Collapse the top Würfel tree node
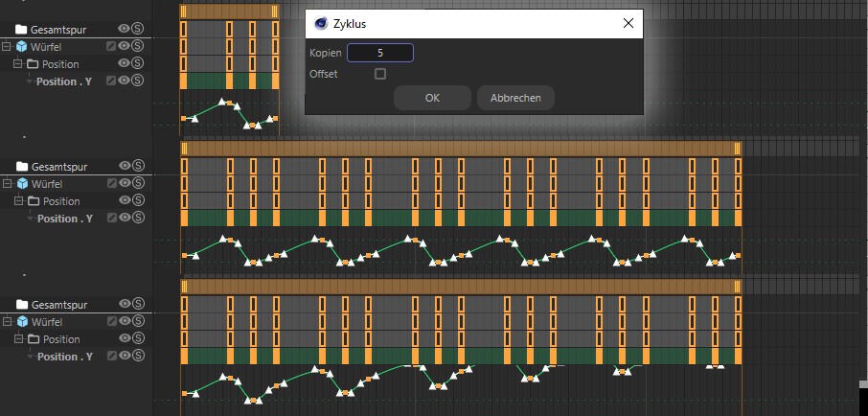This screenshot has height=416, width=868. coord(7,47)
